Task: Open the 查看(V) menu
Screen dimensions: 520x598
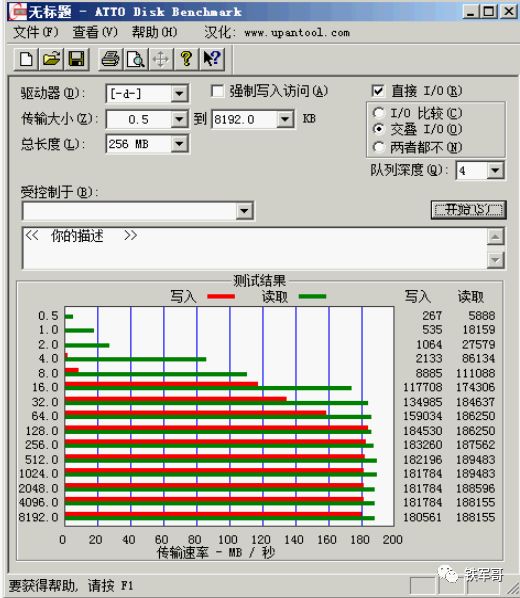Action: tap(95, 32)
